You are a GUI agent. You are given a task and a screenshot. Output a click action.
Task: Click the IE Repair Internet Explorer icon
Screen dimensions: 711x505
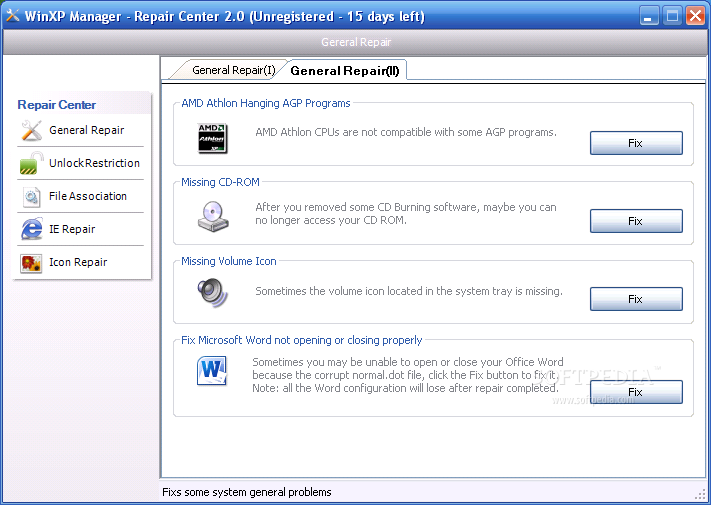(31, 229)
